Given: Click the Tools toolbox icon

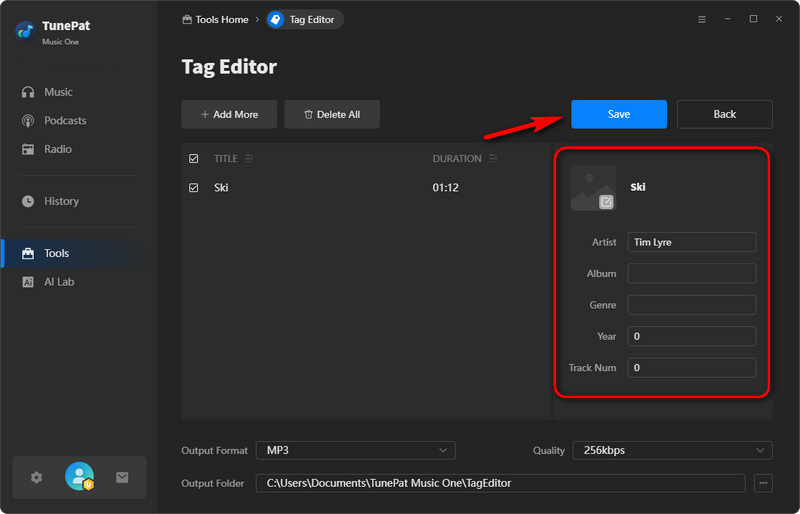Looking at the screenshot, I should (x=28, y=253).
